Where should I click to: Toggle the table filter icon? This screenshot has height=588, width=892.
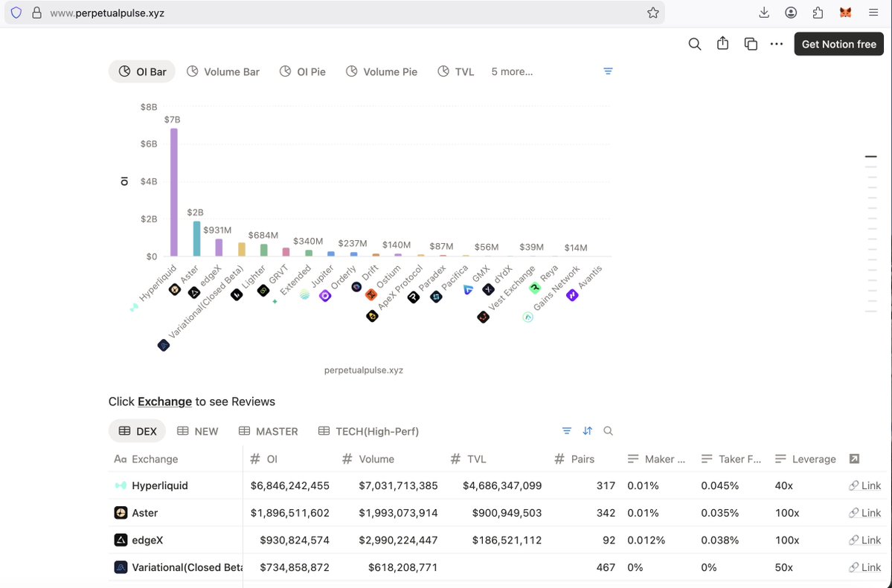point(566,430)
